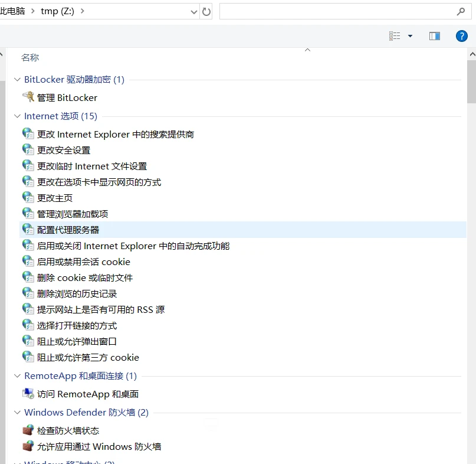
Task: Click icon beside 阻止或允许弹出窗口
Action: [28, 341]
